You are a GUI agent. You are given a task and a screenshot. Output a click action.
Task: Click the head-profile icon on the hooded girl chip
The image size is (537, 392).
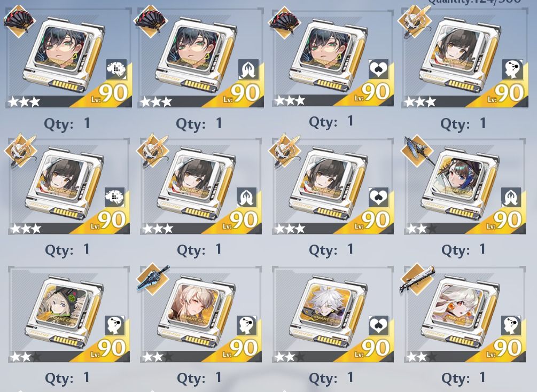tap(115, 326)
